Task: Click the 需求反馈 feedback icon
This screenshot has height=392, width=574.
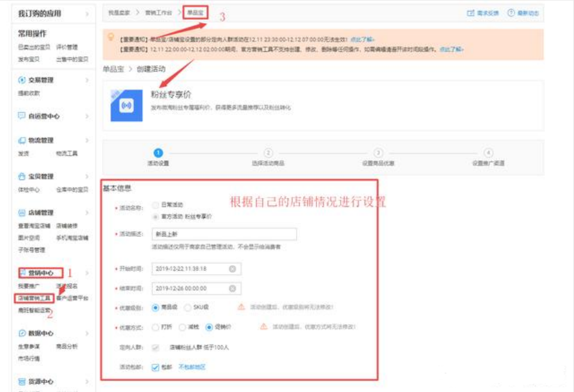Action: point(471,13)
